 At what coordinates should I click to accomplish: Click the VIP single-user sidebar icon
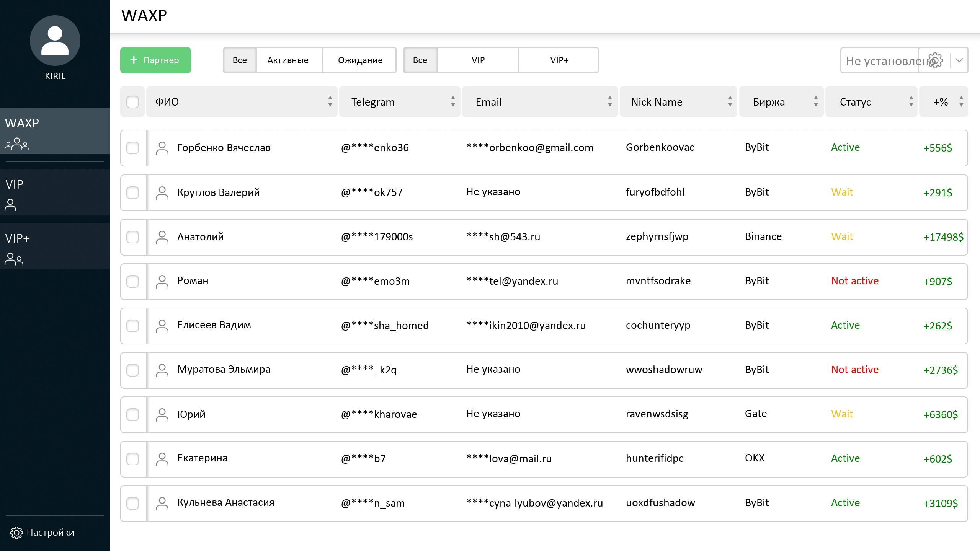click(x=10, y=205)
